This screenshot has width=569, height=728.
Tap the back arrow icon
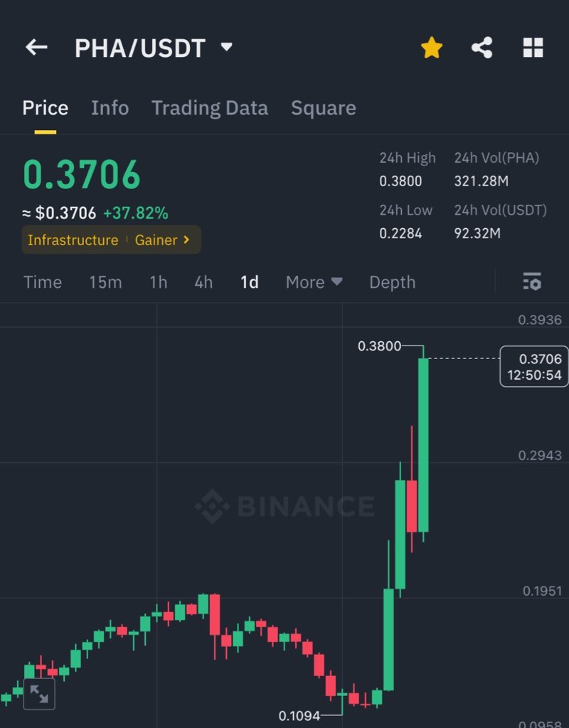(x=36, y=48)
